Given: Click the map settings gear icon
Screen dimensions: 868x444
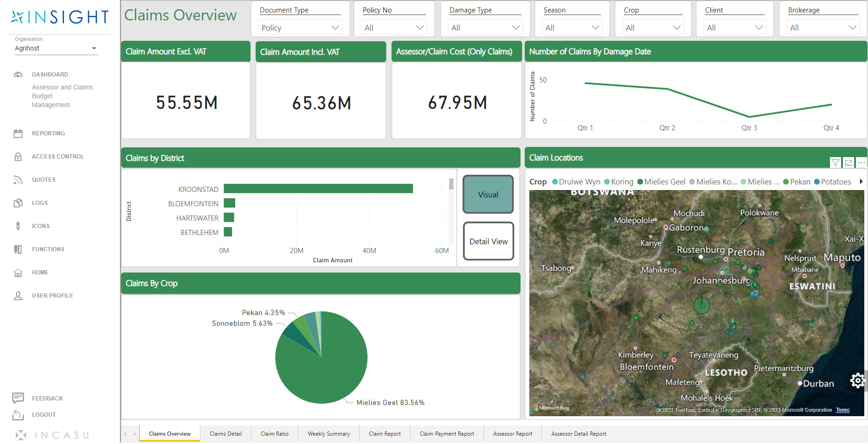Looking at the screenshot, I should pyautogui.click(x=857, y=381).
